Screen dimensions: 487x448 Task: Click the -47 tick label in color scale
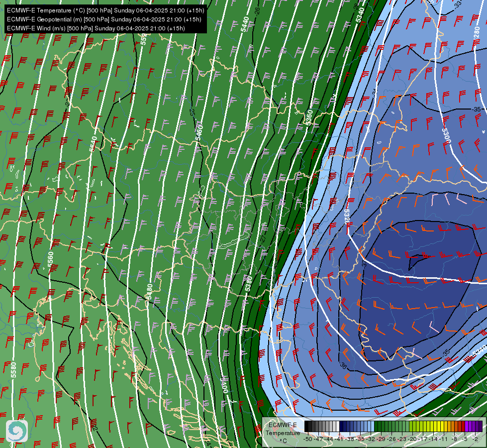(x=318, y=439)
